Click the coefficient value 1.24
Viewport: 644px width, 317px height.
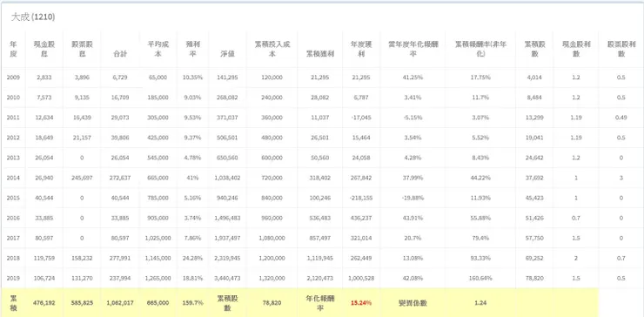pos(480,302)
